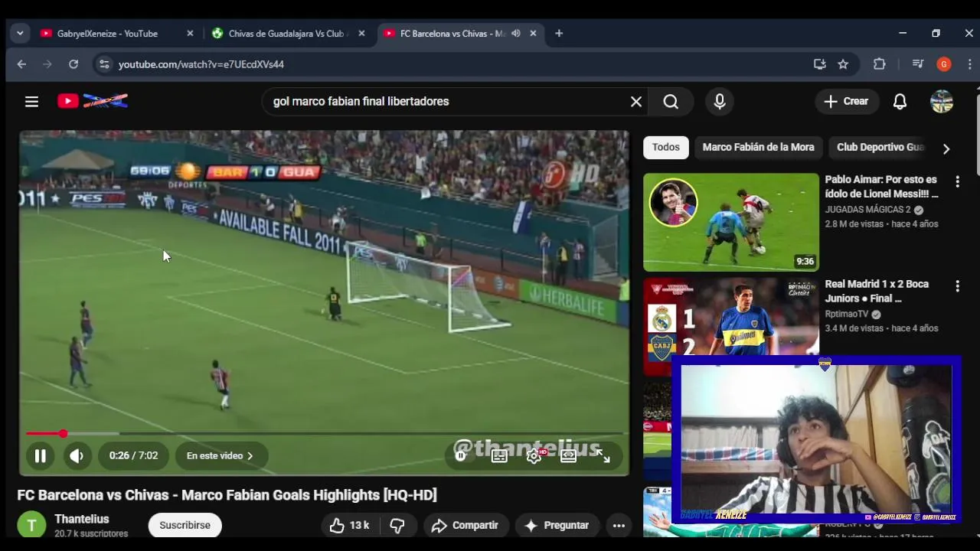Dislike the video

(x=397, y=526)
